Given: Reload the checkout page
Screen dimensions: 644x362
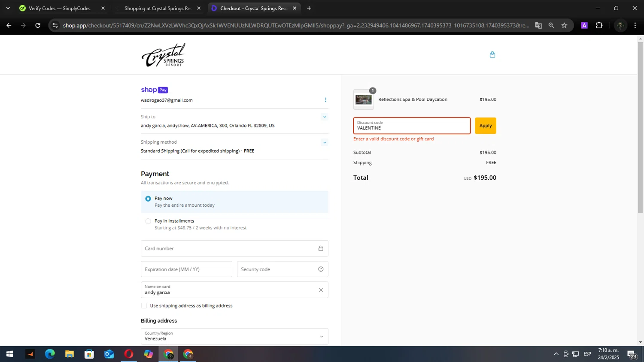Looking at the screenshot, I should (38, 25).
